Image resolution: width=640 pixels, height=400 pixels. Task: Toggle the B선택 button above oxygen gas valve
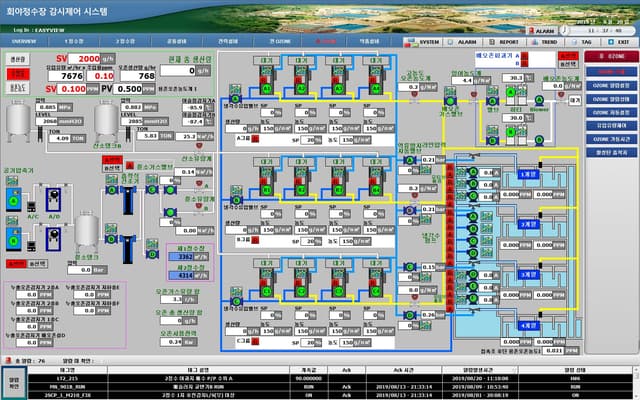(x=112, y=168)
